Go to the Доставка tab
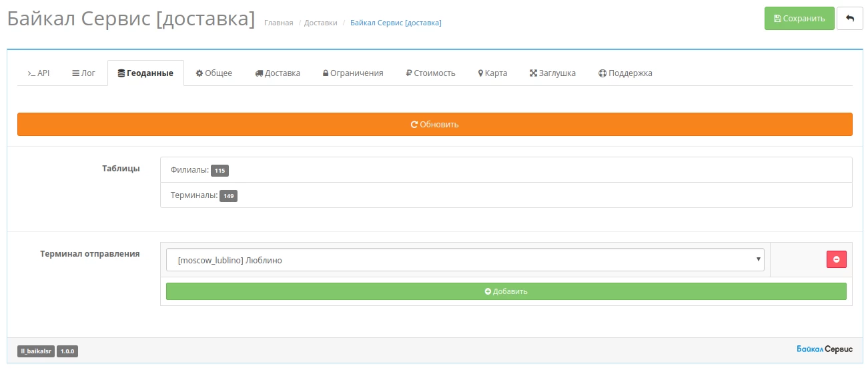 278,73
